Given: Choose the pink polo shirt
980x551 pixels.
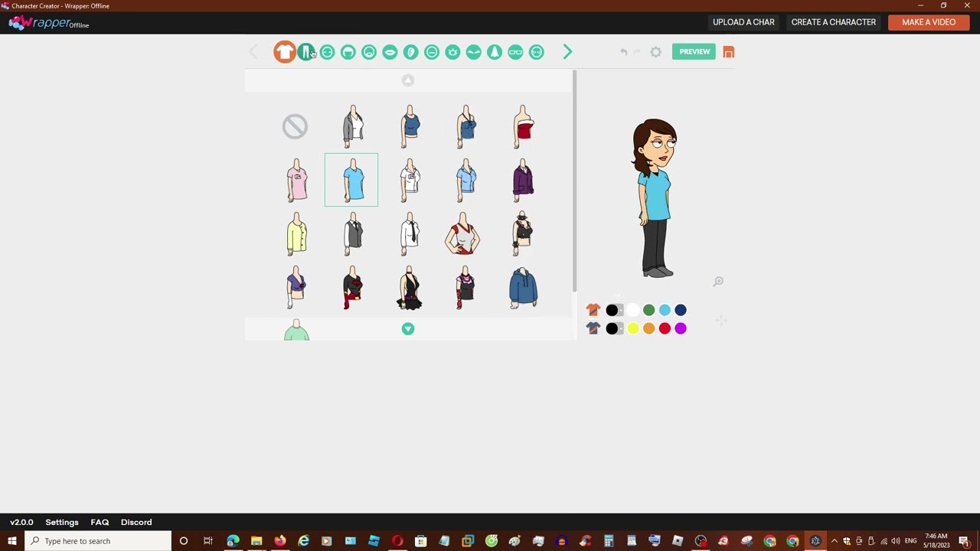Looking at the screenshot, I should tap(296, 180).
